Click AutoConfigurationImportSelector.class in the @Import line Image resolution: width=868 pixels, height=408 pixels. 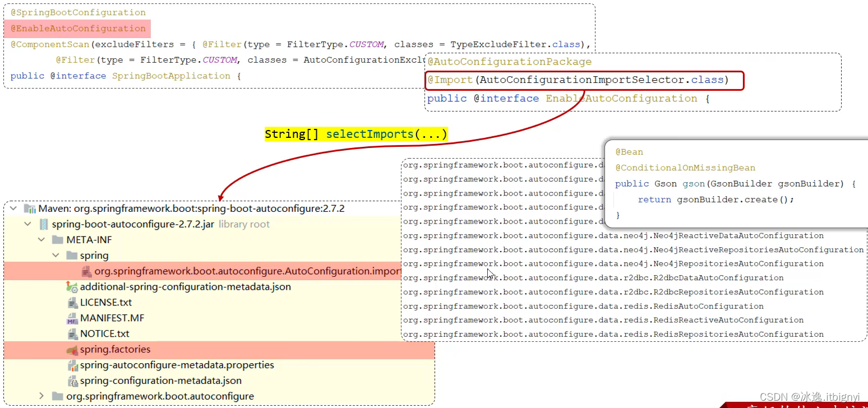(602, 80)
